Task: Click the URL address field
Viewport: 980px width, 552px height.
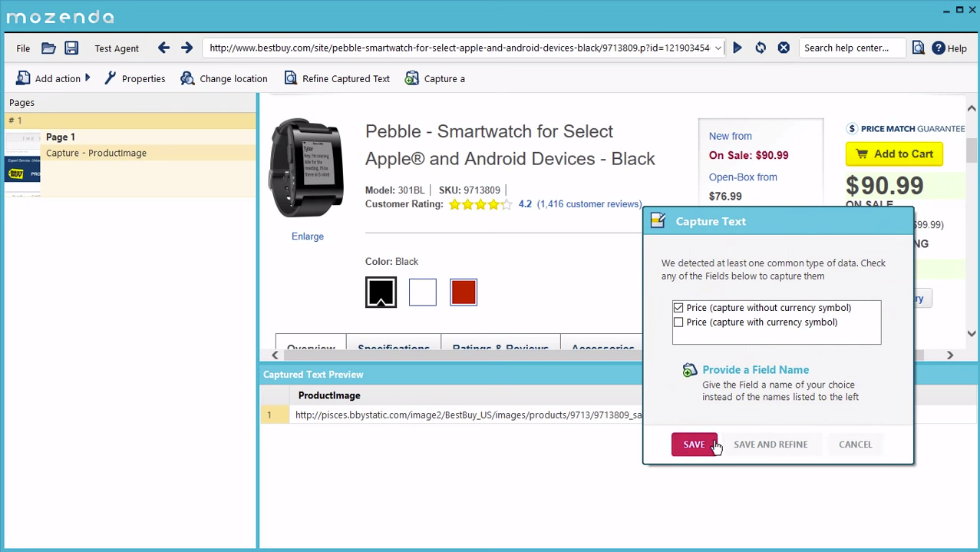Action: coord(460,48)
